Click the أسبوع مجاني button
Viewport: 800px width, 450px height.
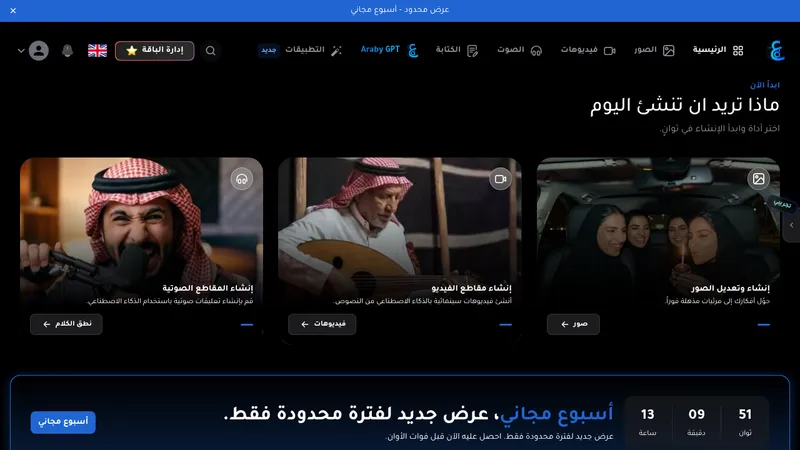point(63,422)
